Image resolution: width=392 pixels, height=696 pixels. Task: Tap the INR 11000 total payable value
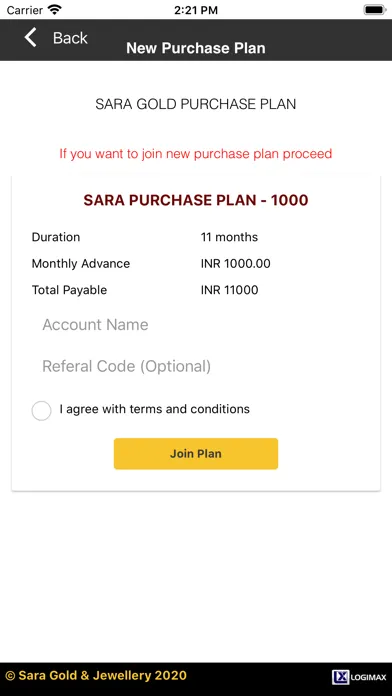(230, 290)
